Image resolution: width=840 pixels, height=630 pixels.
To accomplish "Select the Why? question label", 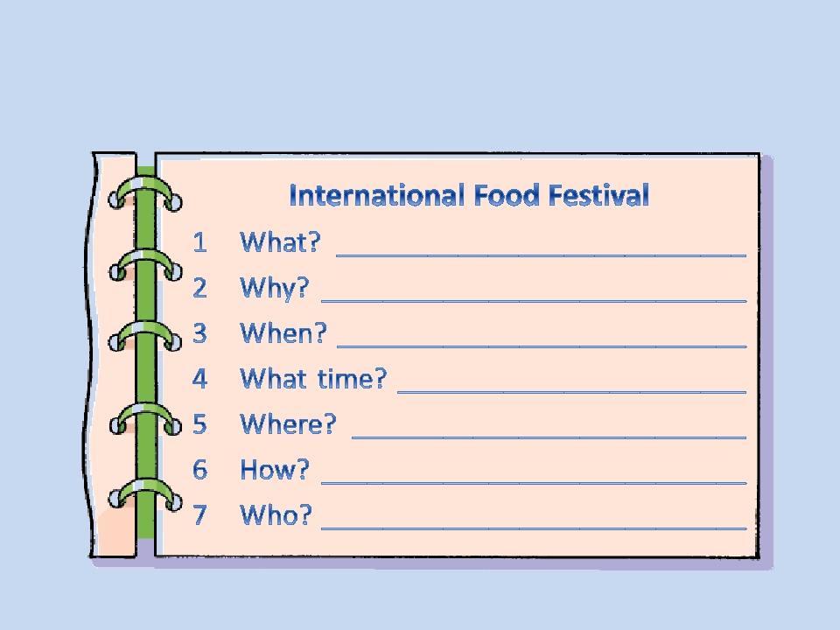I will [274, 289].
